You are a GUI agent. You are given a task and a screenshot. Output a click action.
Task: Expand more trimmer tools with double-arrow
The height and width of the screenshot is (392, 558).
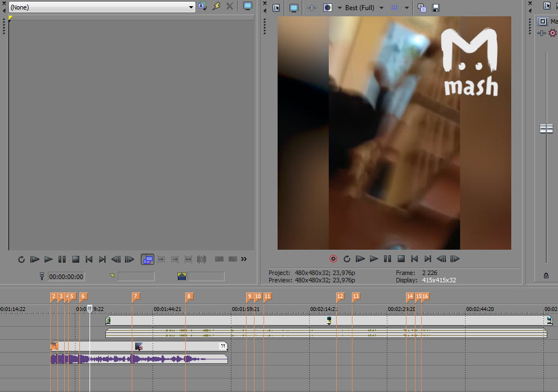pos(244,259)
